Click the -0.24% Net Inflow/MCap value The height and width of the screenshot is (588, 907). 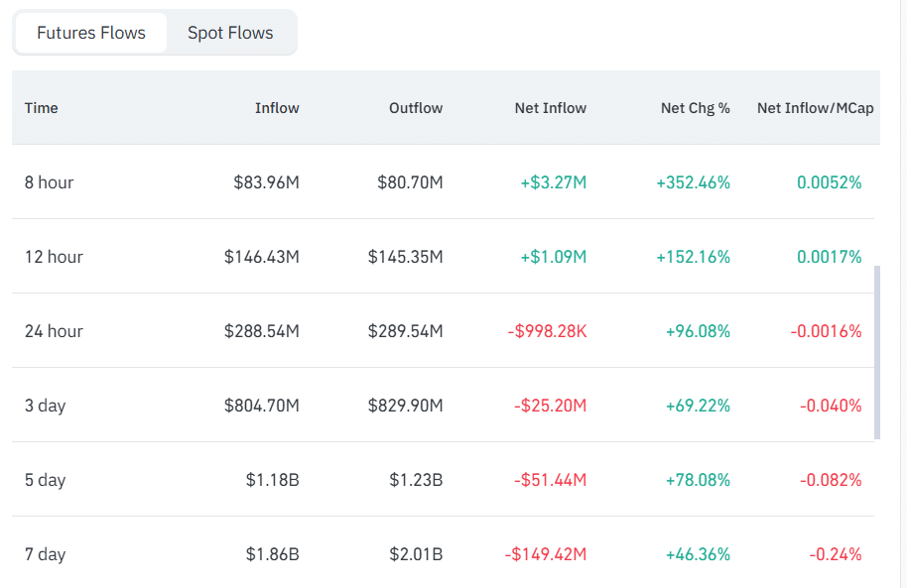pyautogui.click(x=836, y=554)
